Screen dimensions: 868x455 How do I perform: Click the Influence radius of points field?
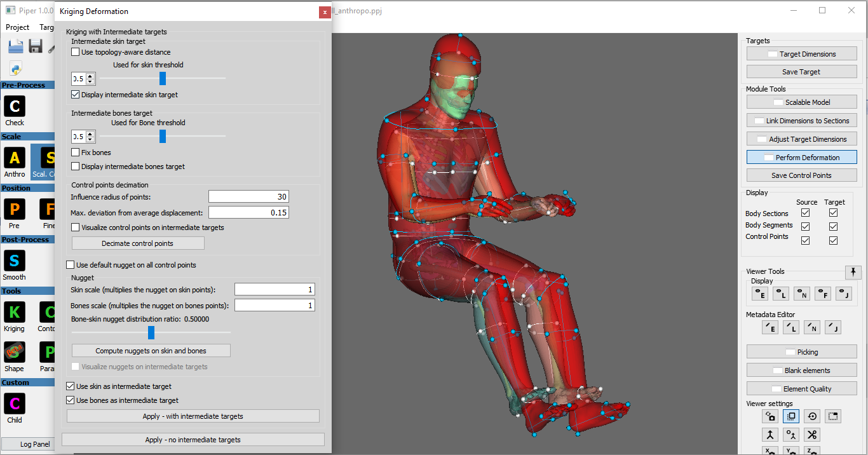click(x=248, y=197)
